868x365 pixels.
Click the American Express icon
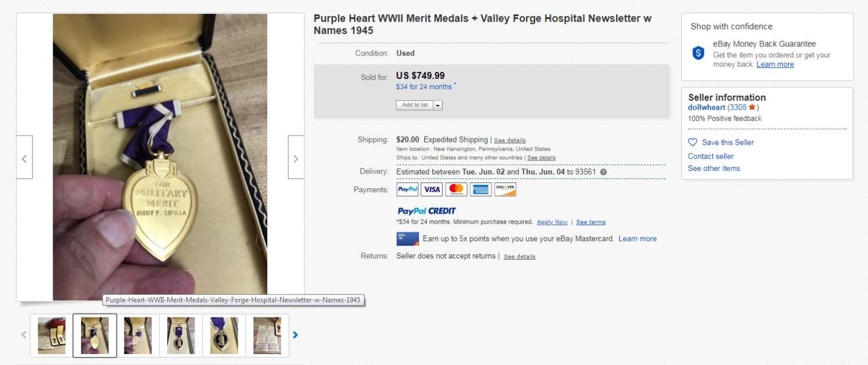click(480, 189)
